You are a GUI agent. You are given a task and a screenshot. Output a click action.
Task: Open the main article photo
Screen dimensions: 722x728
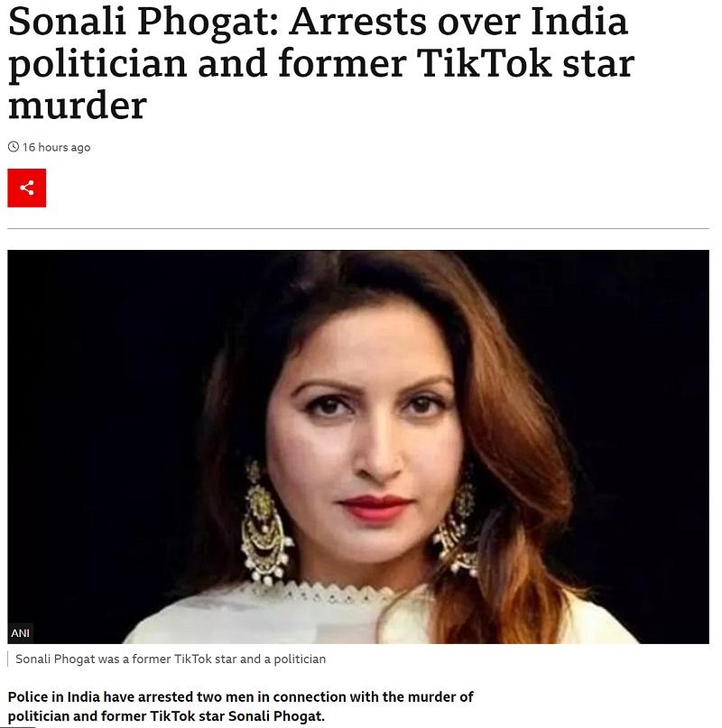pyautogui.click(x=358, y=447)
